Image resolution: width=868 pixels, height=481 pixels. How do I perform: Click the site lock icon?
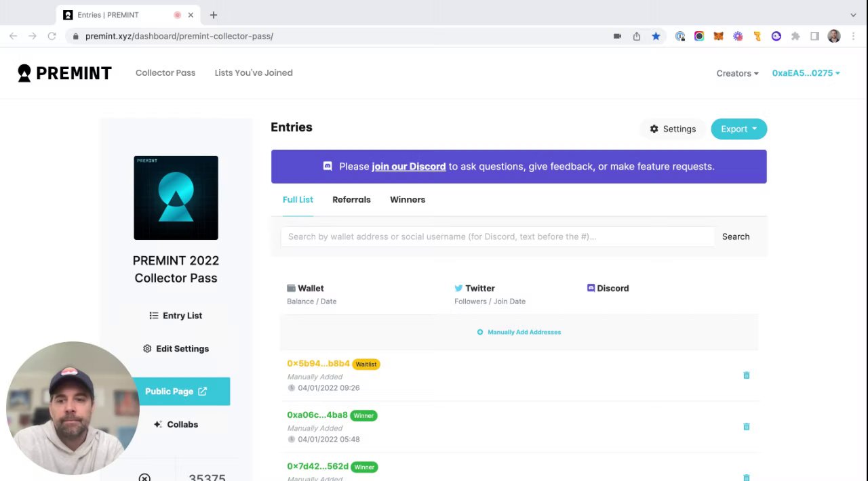click(76, 36)
